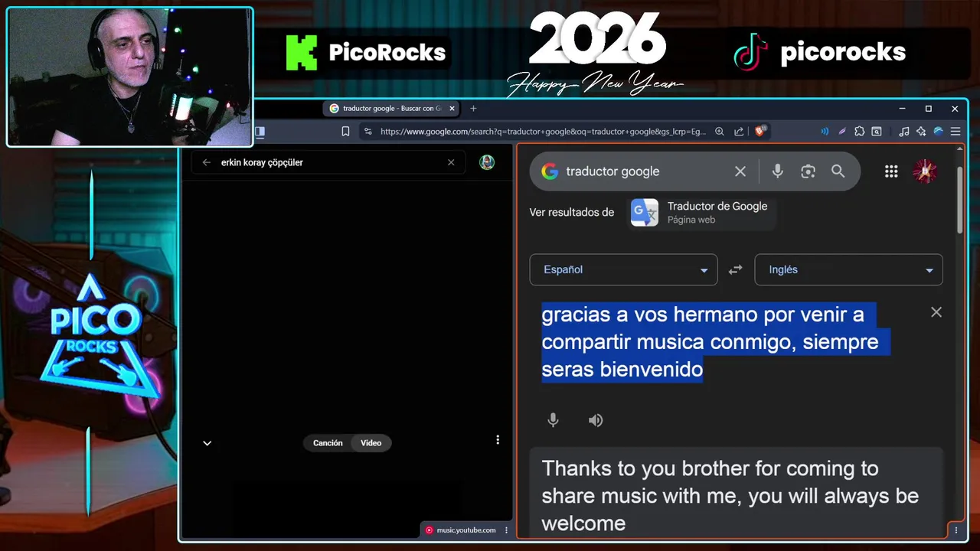
Task: Click the YouTube Music search field
Action: (329, 162)
